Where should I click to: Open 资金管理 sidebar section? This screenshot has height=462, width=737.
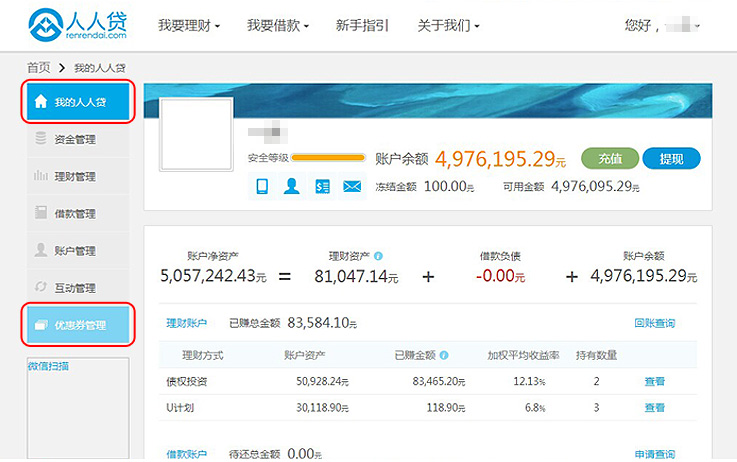[78, 139]
